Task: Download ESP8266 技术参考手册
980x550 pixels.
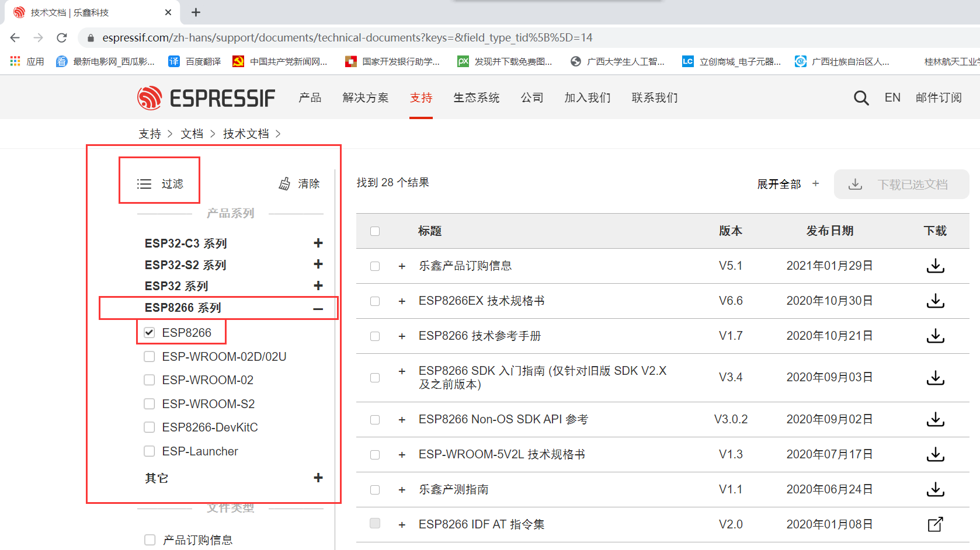Action: pyautogui.click(x=935, y=336)
